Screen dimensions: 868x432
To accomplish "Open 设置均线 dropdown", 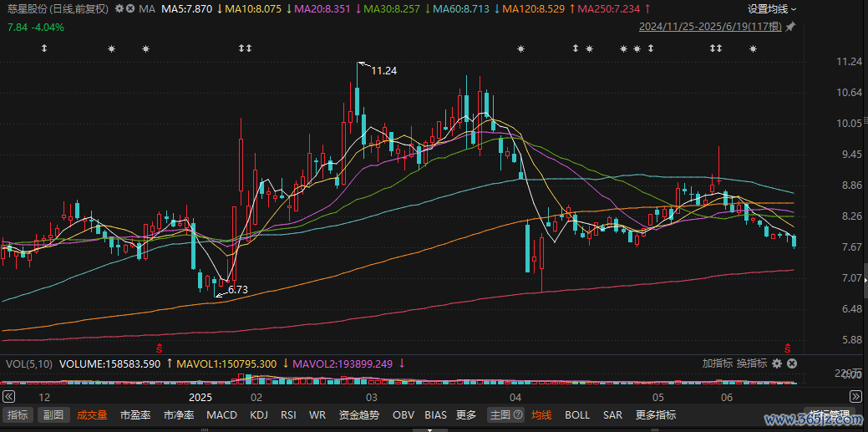I will [772, 9].
